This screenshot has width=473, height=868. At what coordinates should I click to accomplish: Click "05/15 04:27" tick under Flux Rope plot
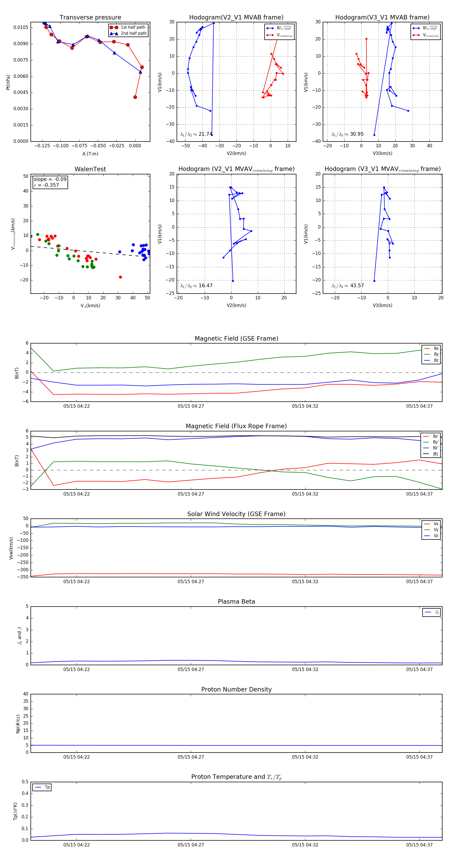tap(191, 494)
